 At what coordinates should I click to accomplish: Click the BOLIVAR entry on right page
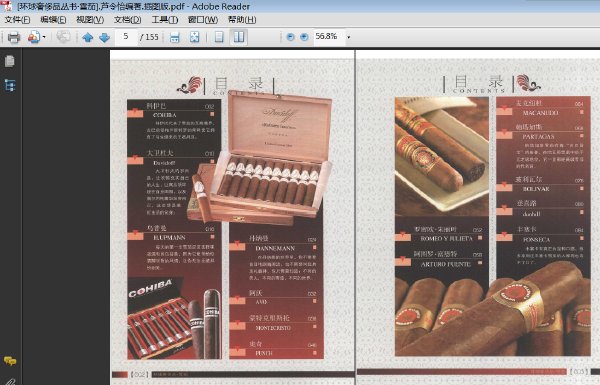tap(536, 189)
